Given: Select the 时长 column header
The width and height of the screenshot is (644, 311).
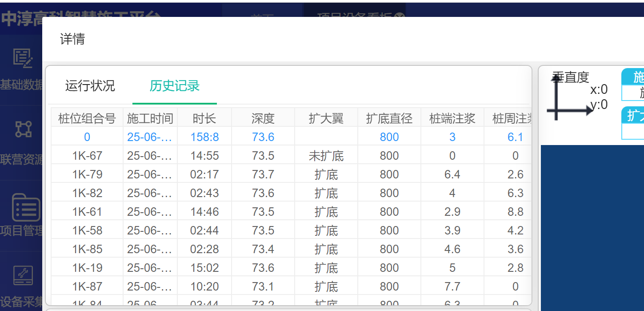Looking at the screenshot, I should pos(204,118).
